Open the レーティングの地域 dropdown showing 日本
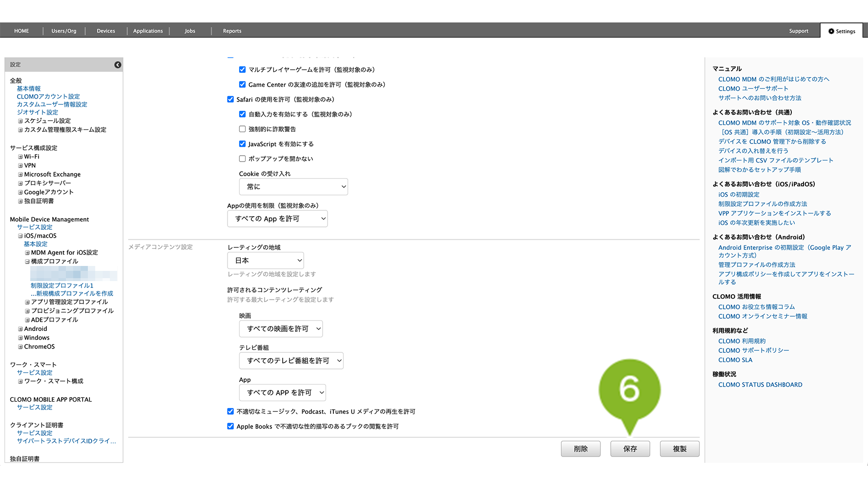868x488 pixels. point(266,261)
